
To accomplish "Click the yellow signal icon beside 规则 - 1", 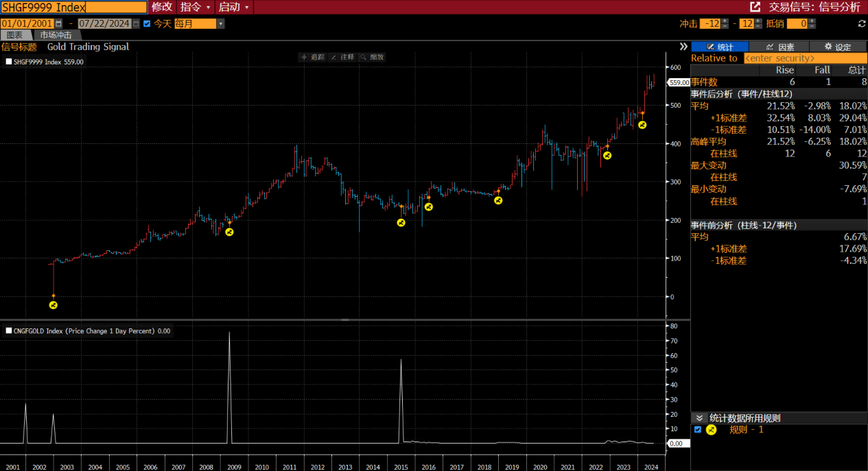I will click(x=711, y=430).
